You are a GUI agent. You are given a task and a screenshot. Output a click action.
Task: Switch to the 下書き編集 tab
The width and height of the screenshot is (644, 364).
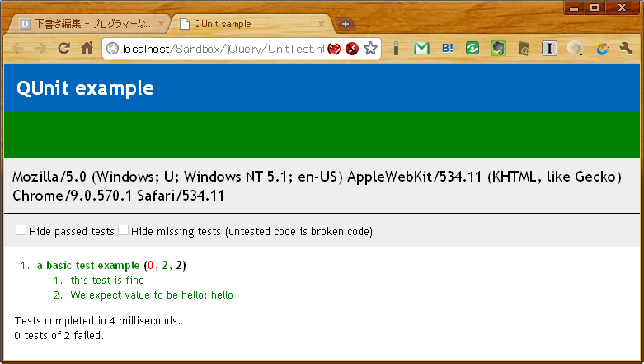(87, 24)
